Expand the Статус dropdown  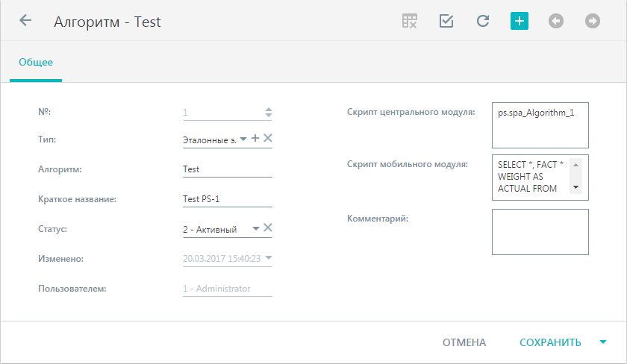point(256,228)
